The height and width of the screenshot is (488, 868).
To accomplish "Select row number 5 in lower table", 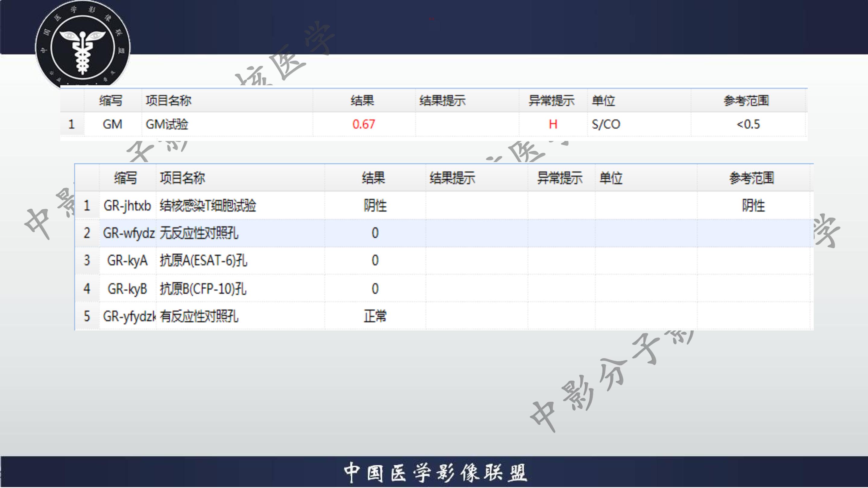I will tap(87, 316).
